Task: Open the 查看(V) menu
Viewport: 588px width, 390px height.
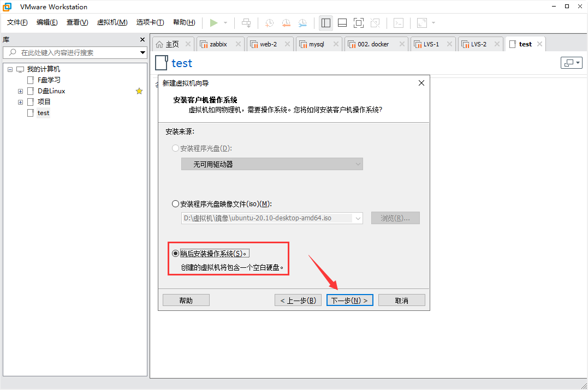Action: coord(77,22)
